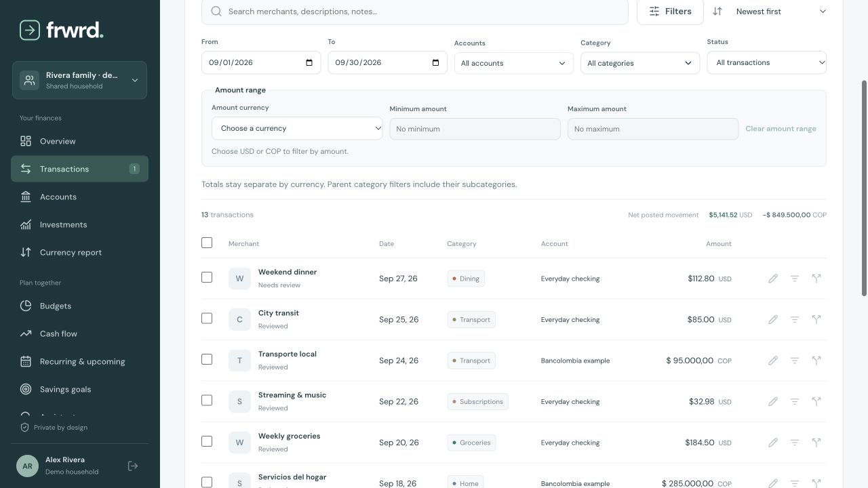Click the split arrows icon for Streaming & music

click(816, 401)
